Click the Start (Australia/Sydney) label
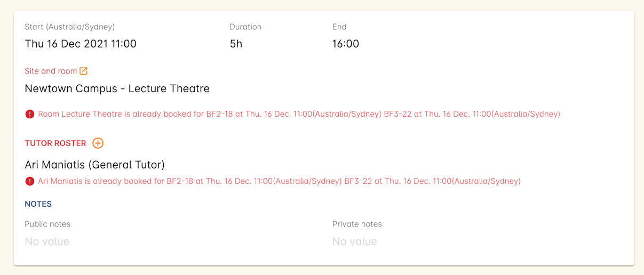 [x=70, y=27]
